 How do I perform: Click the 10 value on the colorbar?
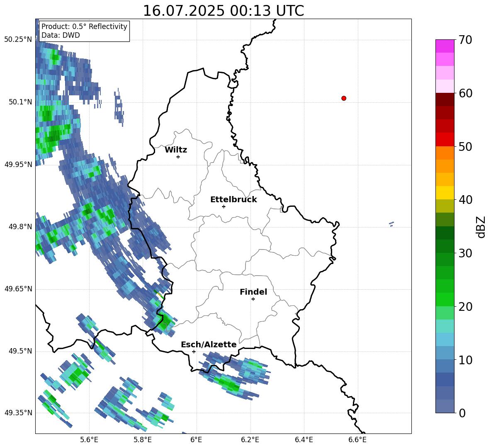(x=465, y=360)
